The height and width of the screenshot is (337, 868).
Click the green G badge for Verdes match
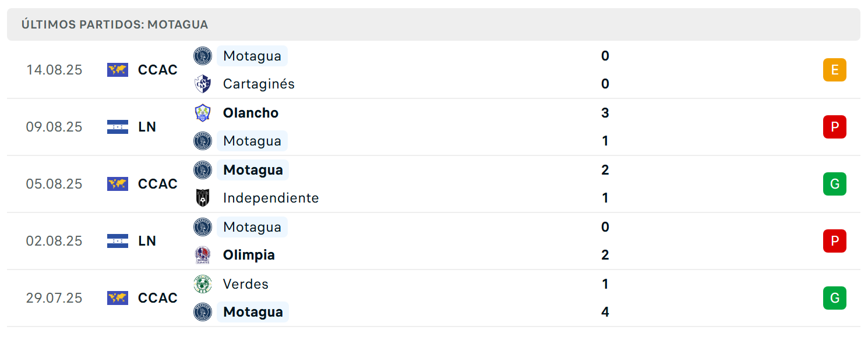(x=834, y=298)
